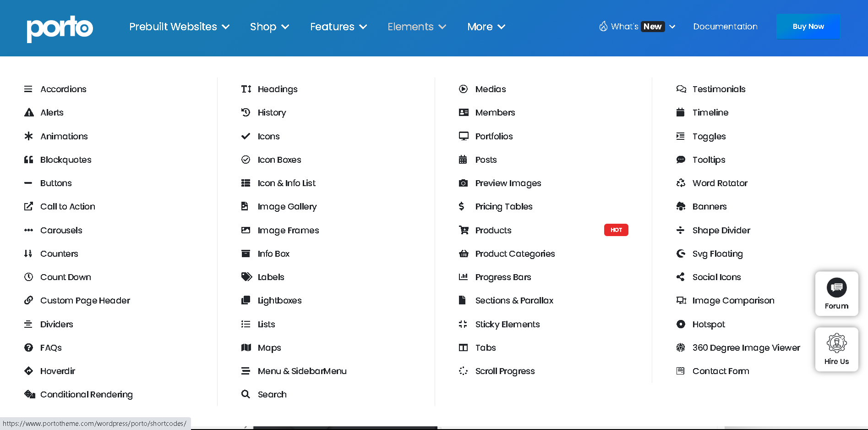Image resolution: width=868 pixels, height=430 pixels.
Task: Click the Porto logo in the header
Action: tap(60, 28)
